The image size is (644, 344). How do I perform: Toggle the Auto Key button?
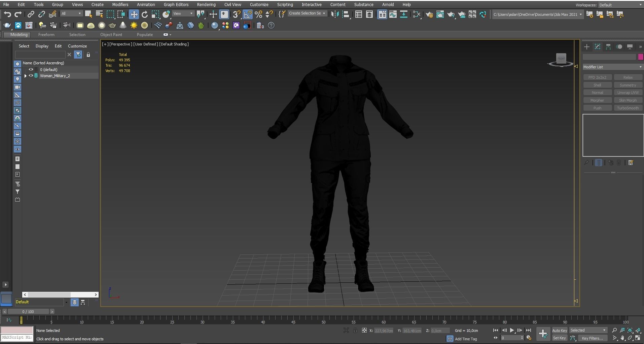(560, 331)
